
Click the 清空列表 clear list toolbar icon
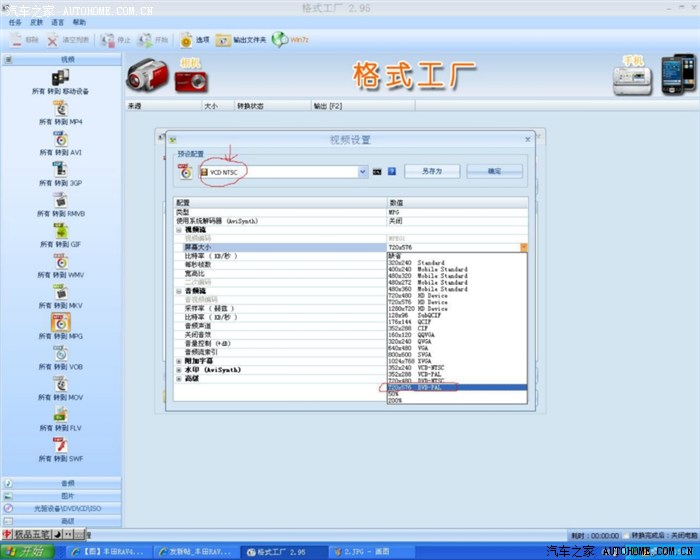[x=53, y=40]
